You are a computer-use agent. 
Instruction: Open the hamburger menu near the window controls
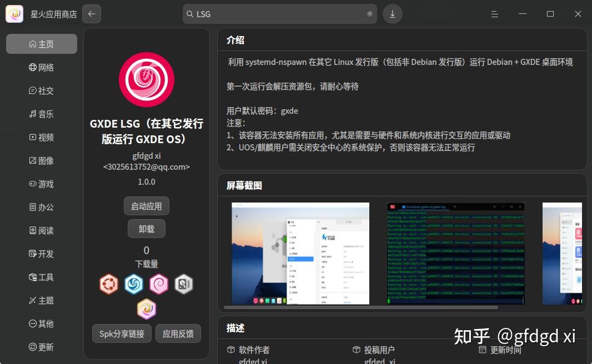[x=494, y=14]
